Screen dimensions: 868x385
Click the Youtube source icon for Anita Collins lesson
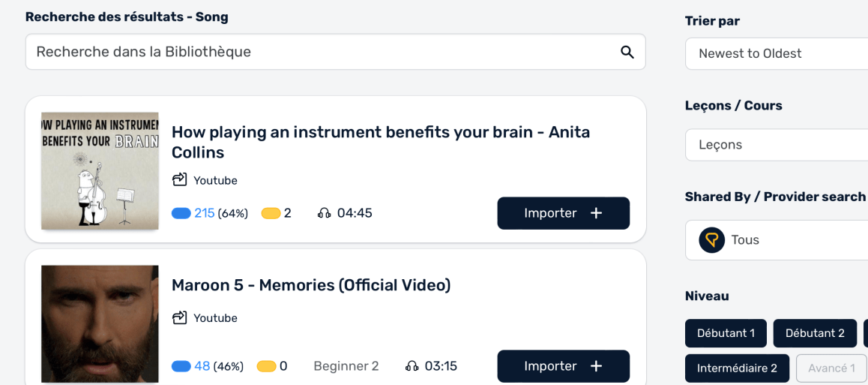(x=179, y=180)
